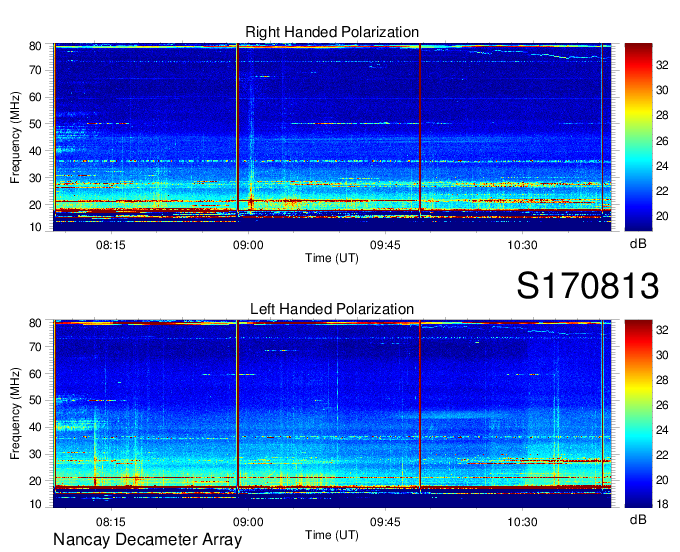The image size is (680, 552).
Task: Click value 32 on Right Handed colorbar scale
Action: pyautogui.click(x=662, y=65)
